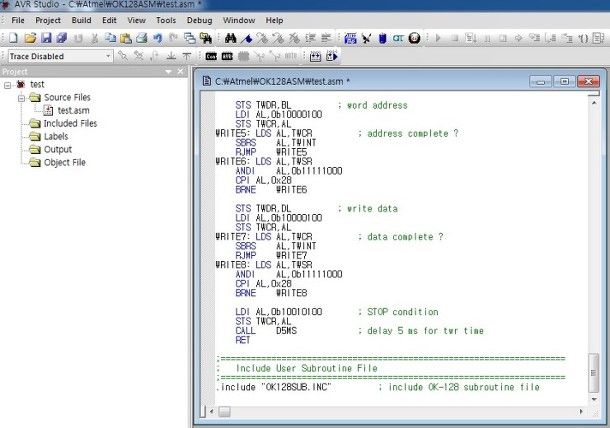Select test.asm in the project tree
The height and width of the screenshot is (428, 610).
click(74, 111)
